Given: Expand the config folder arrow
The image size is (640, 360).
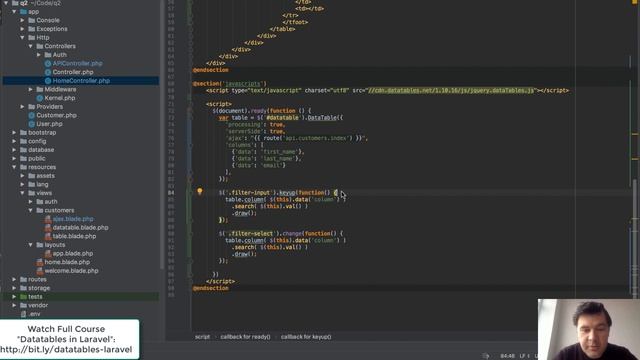Looking at the screenshot, I should [x=14, y=141].
